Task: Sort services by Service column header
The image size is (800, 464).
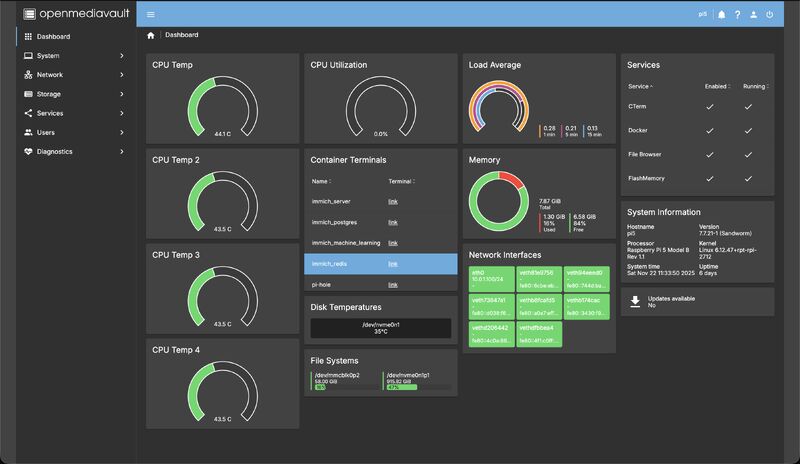Action: coord(640,87)
